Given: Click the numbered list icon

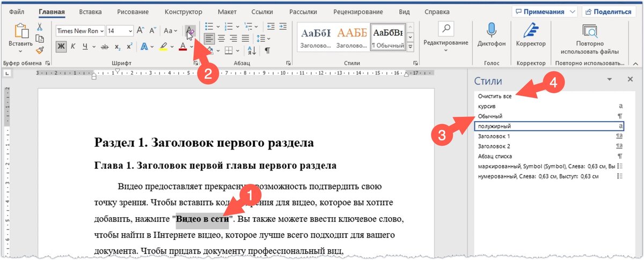Looking at the screenshot, I should tap(228, 26).
